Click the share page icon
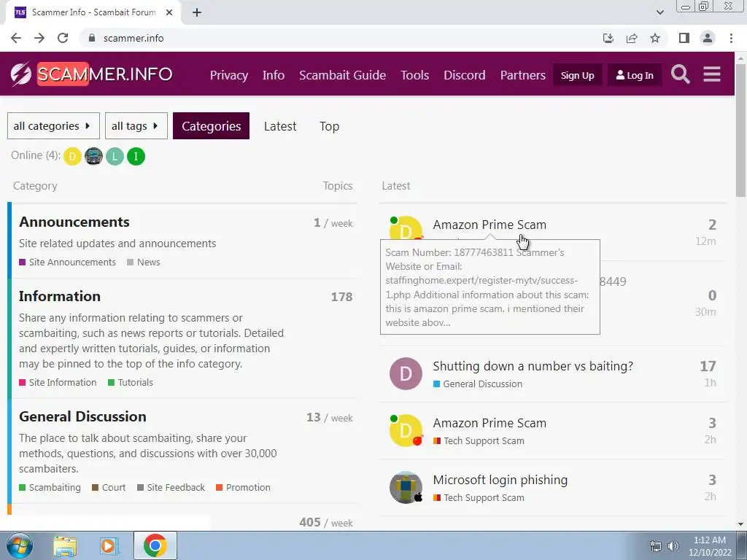 click(x=632, y=38)
